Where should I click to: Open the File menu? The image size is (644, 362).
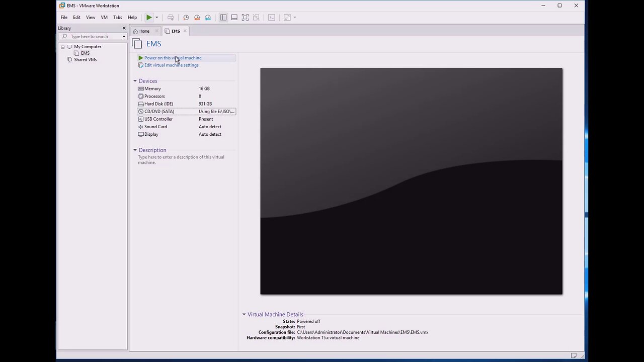[x=64, y=17]
